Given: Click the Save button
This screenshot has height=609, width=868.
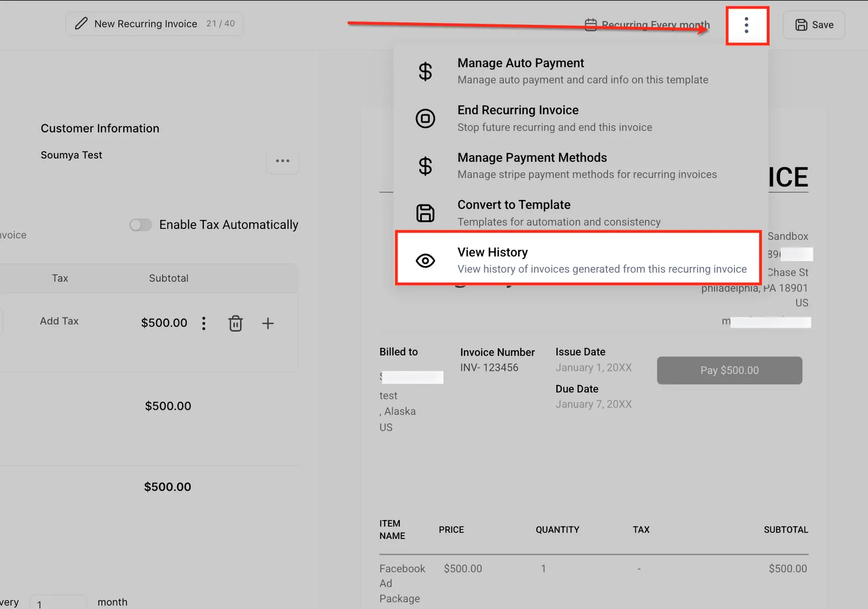Looking at the screenshot, I should pyautogui.click(x=814, y=25).
